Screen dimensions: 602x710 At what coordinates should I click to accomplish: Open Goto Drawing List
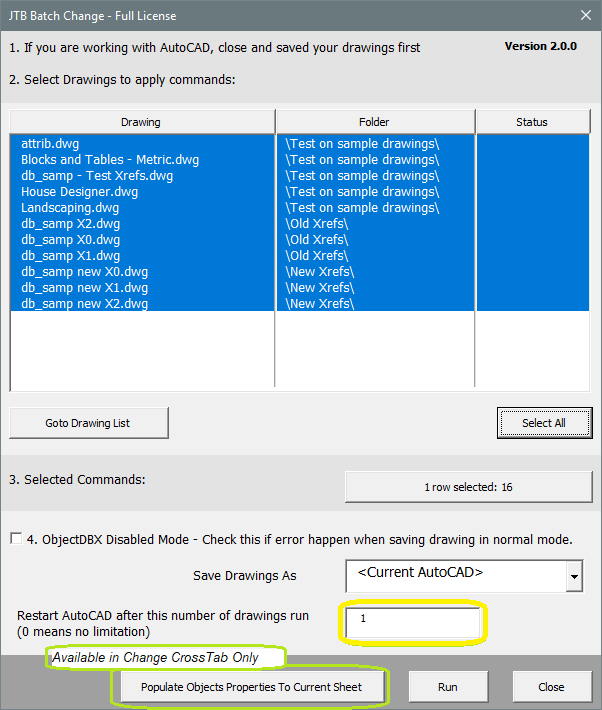[89, 423]
